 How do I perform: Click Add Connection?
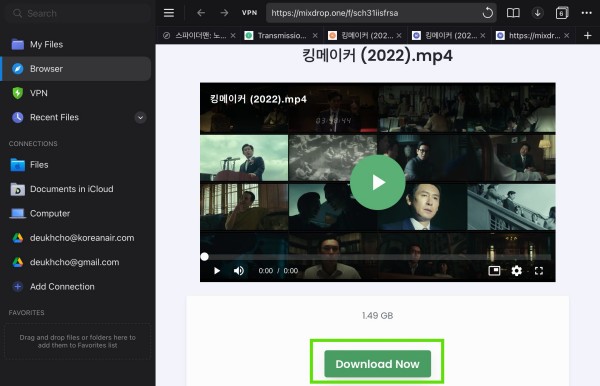77,287
